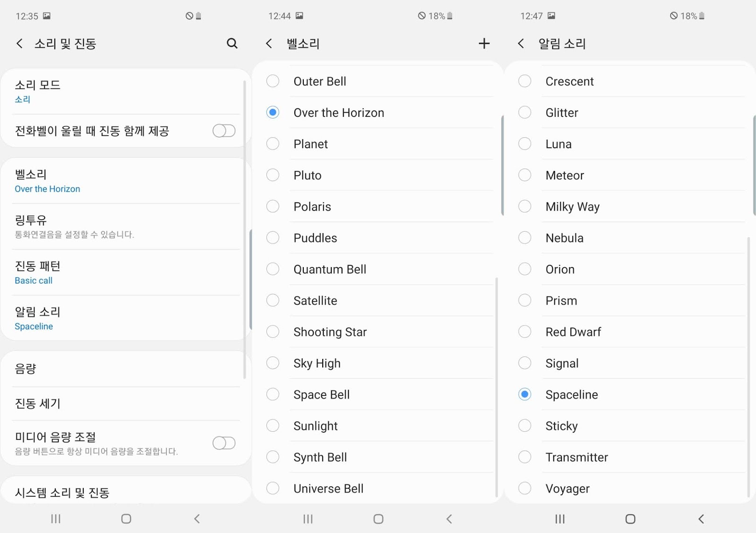
Task: Select Universe Bell ringtone radio button
Action: click(x=273, y=488)
